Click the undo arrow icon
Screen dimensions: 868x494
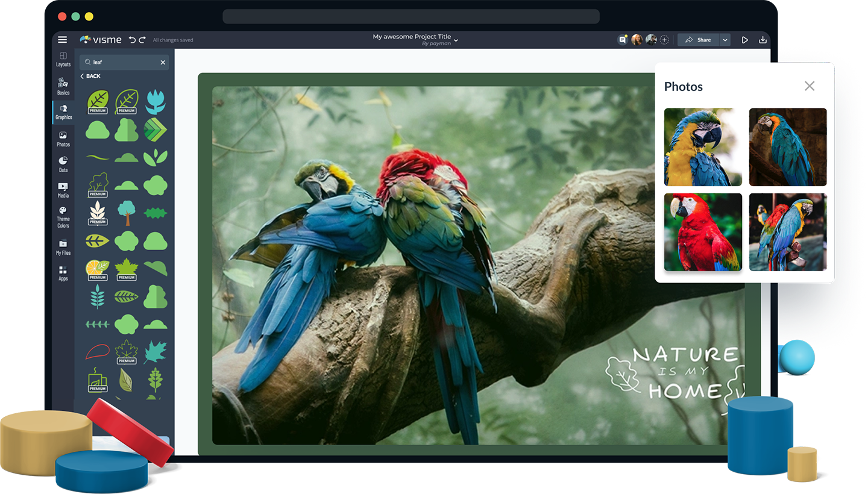[x=132, y=40]
